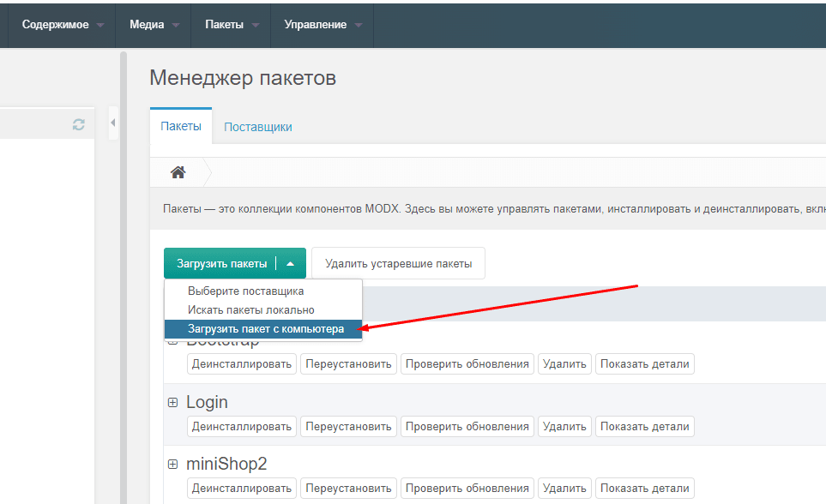
Task: Click the home breadcrumb icon
Action: pyautogui.click(x=178, y=172)
